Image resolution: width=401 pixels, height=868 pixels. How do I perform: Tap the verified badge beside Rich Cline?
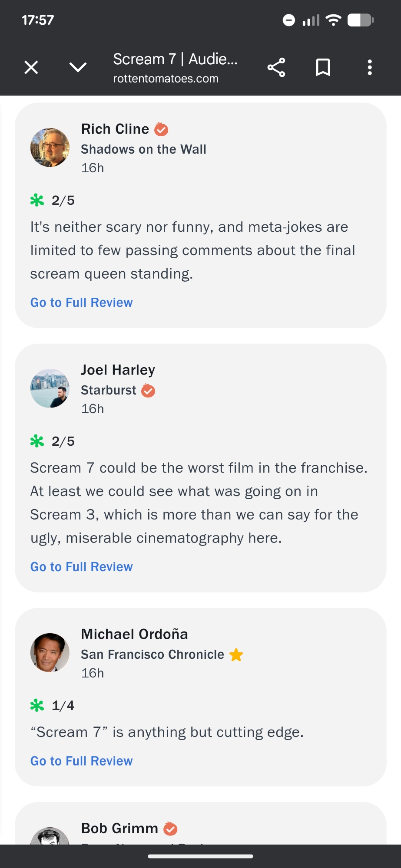pos(161,129)
